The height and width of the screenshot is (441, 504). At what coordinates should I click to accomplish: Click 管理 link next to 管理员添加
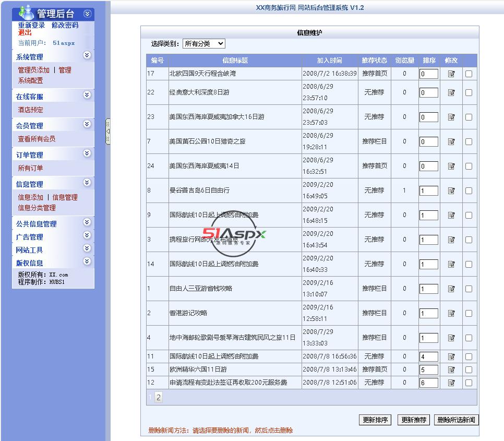coord(65,70)
